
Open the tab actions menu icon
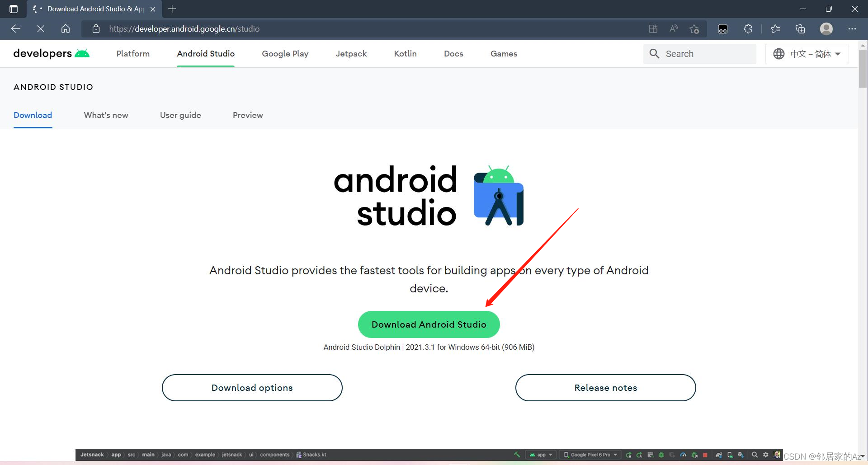[14, 9]
